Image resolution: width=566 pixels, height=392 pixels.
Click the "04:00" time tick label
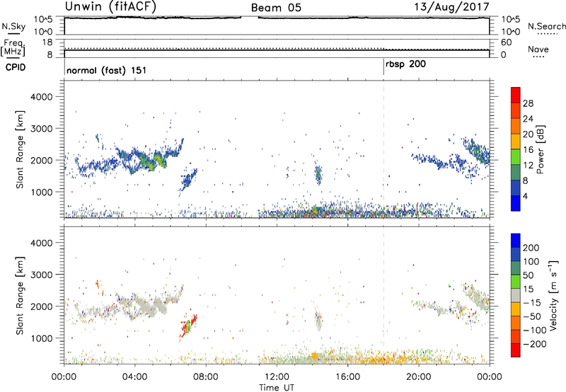(x=134, y=377)
